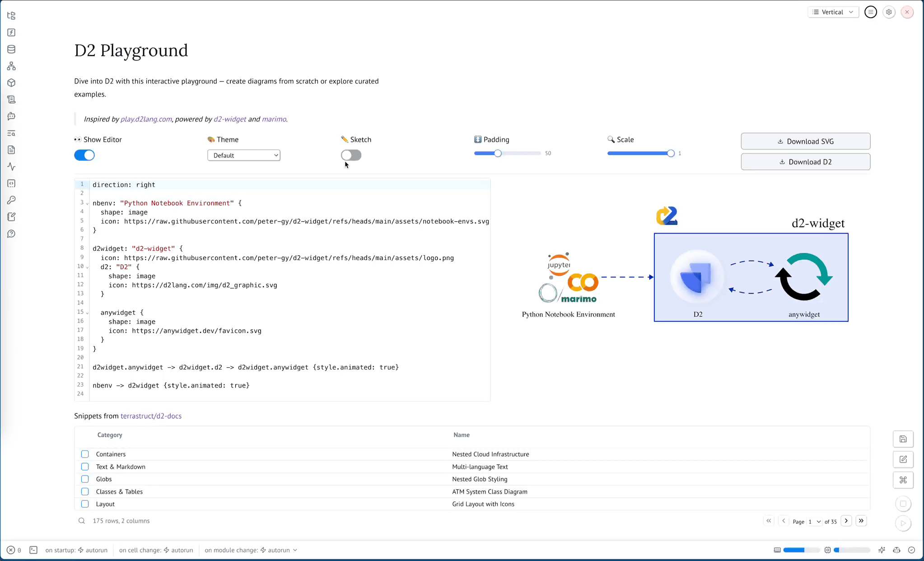Open the secrets key icon in sidebar
924x561 pixels.
tap(11, 200)
